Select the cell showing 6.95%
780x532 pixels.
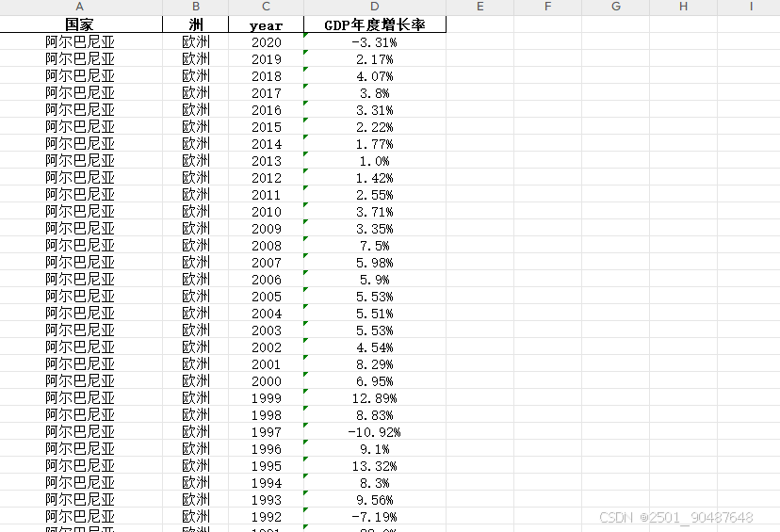[x=375, y=380]
